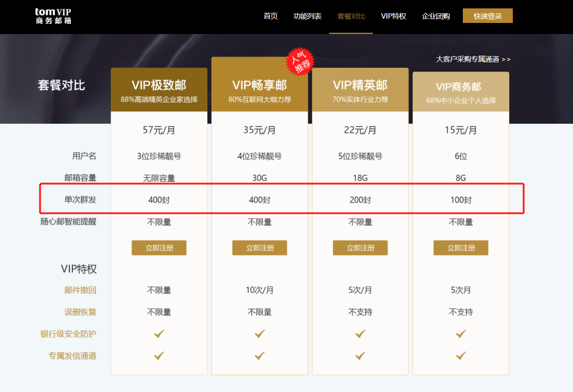Click the 5位珍稀靓号 cell
This screenshot has height=392, width=573.
point(360,156)
